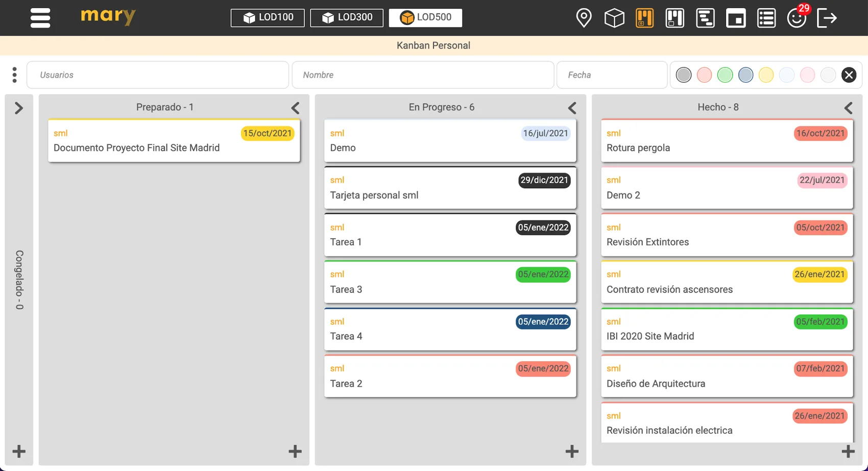Click the Congelado - 0 column label
Viewport: 868px width, 471px height.
pos(19,280)
